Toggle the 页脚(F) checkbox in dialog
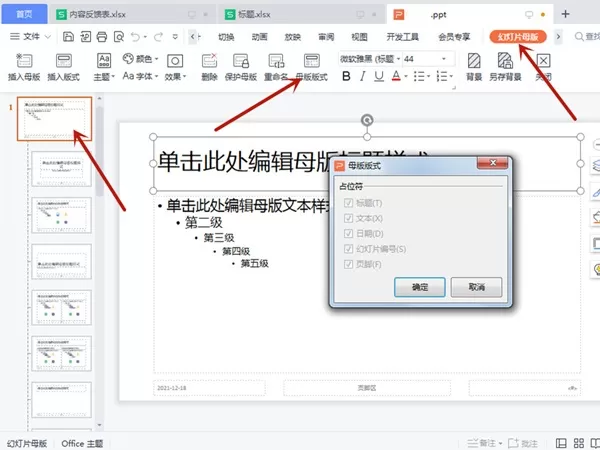Viewport: 600px width, 450px height. [348, 264]
